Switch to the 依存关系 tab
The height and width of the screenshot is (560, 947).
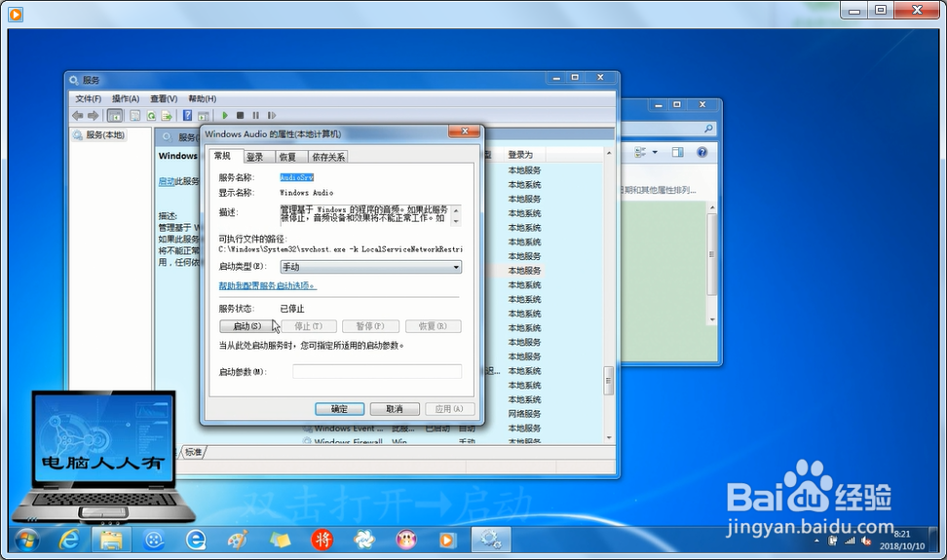point(328,157)
